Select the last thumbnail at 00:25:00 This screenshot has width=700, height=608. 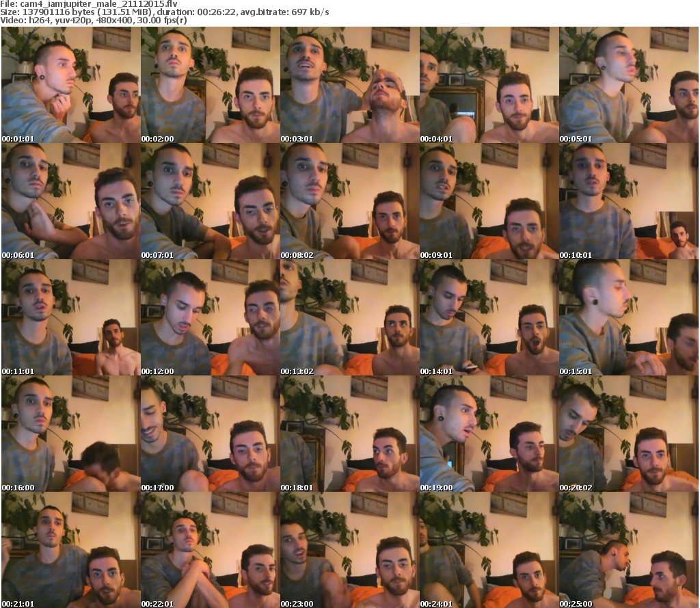628,550
